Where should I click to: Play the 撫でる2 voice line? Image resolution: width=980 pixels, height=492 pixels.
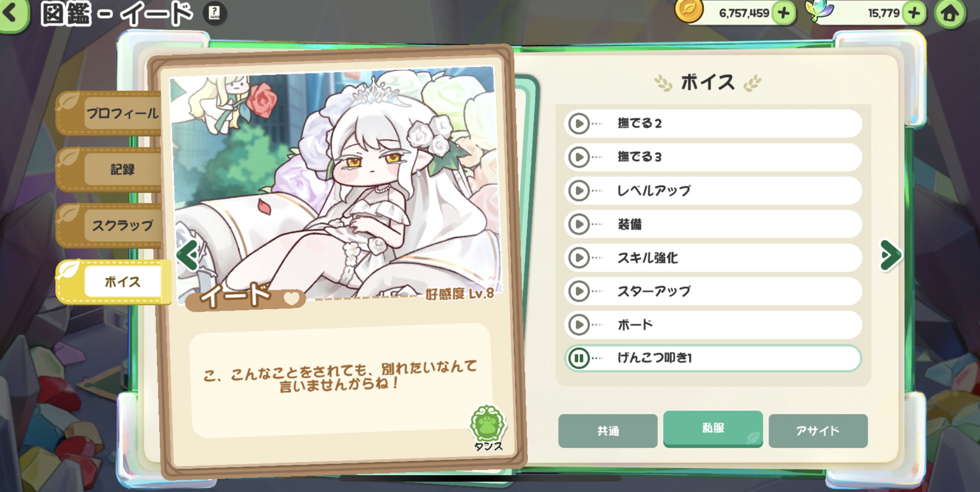(x=579, y=124)
